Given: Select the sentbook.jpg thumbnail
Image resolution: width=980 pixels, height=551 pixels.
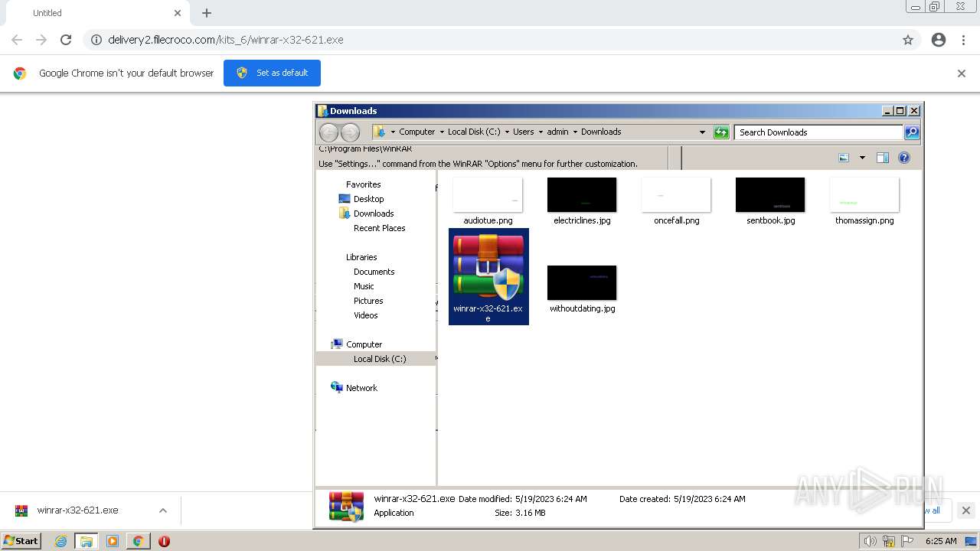Looking at the screenshot, I should coord(770,195).
